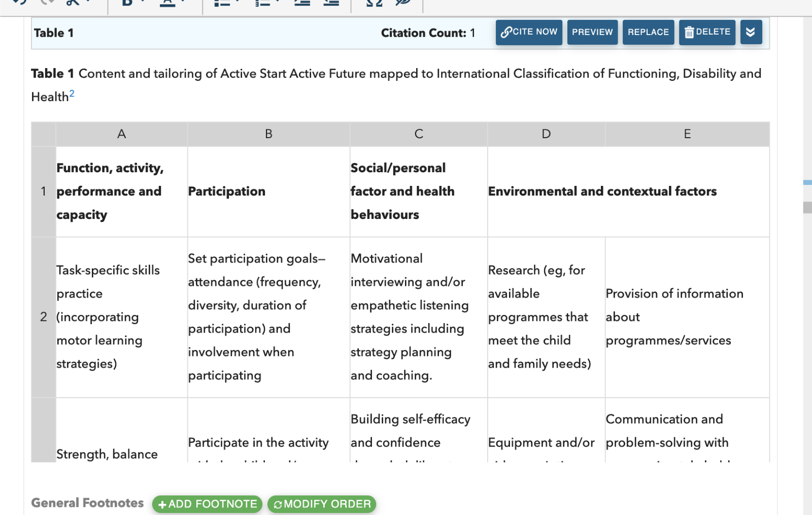The image size is (812, 515).
Task: Select row 2 header number
Action: (44, 317)
